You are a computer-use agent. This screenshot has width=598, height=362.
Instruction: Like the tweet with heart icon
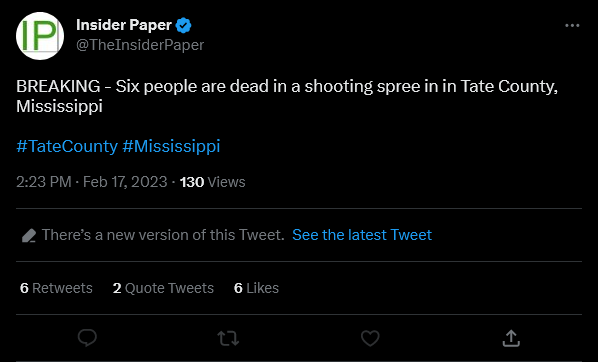[x=370, y=338]
